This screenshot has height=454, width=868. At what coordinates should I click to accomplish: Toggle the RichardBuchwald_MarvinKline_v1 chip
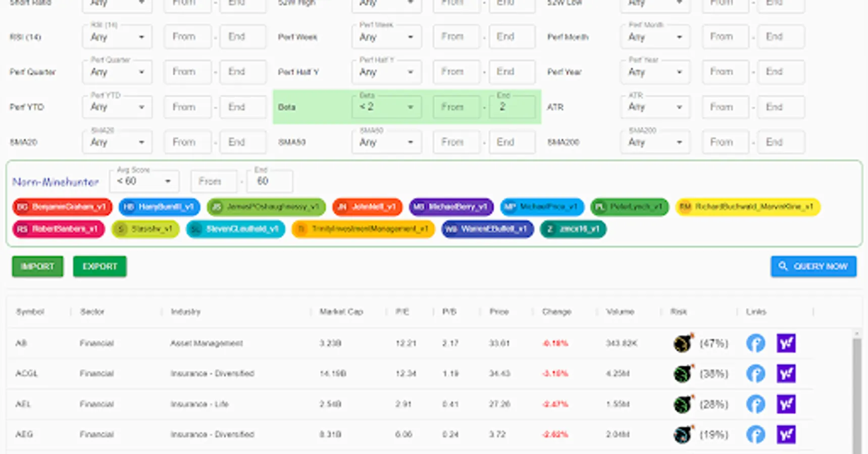748,207
